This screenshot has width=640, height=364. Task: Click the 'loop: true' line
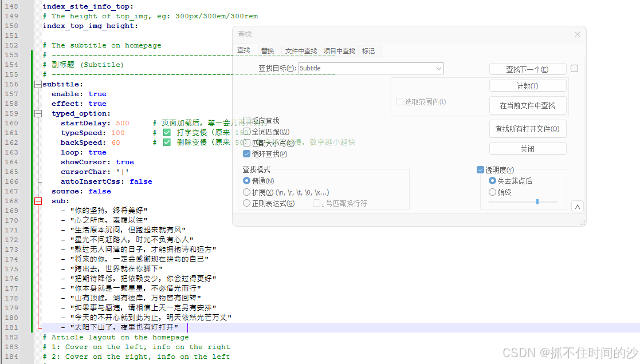tap(84, 152)
